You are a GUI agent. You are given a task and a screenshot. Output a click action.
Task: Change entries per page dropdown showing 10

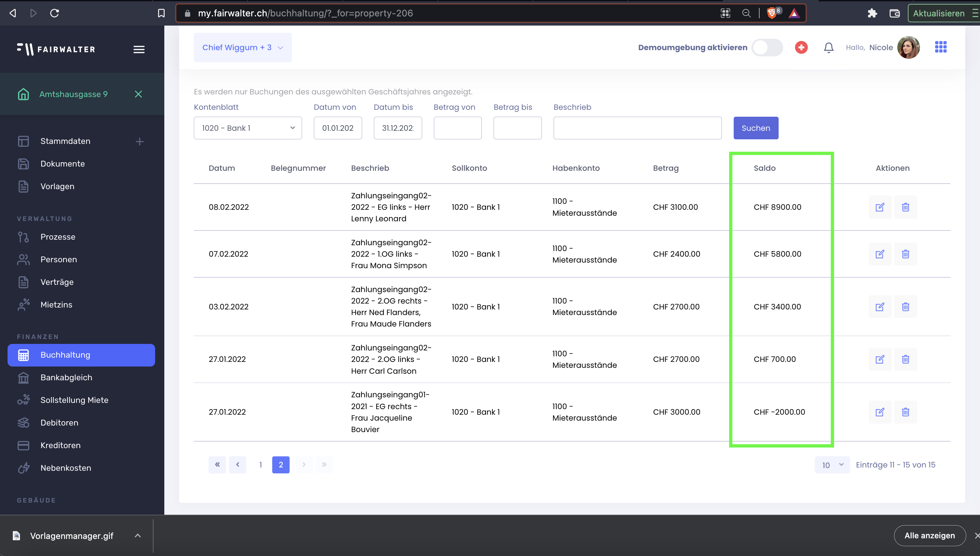click(x=832, y=465)
